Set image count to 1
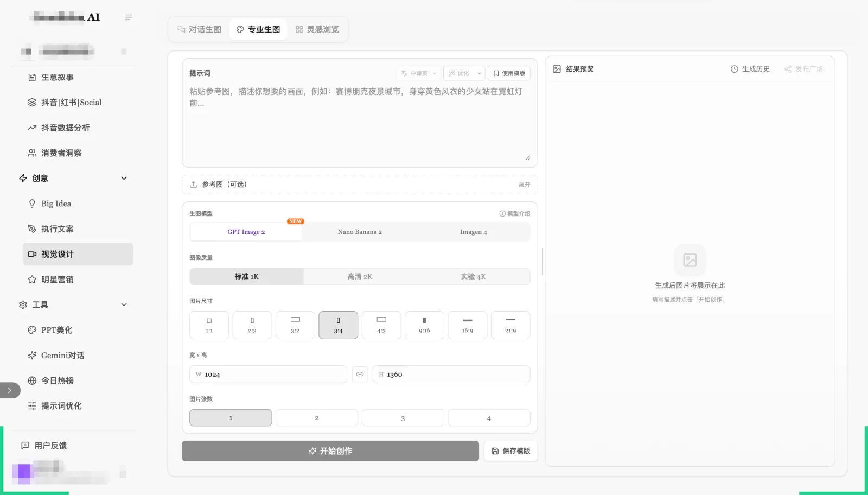This screenshot has height=495, width=868. (x=231, y=418)
